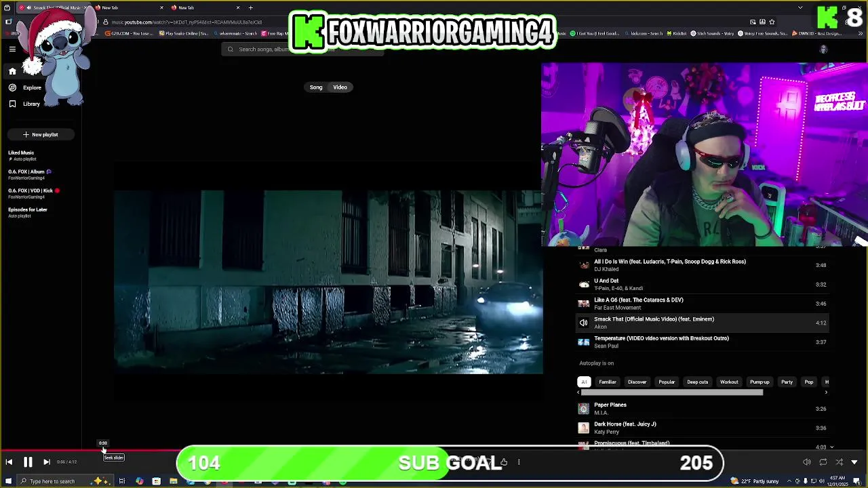Toggle repeat mode
This screenshot has height=488, width=868.
click(823, 462)
